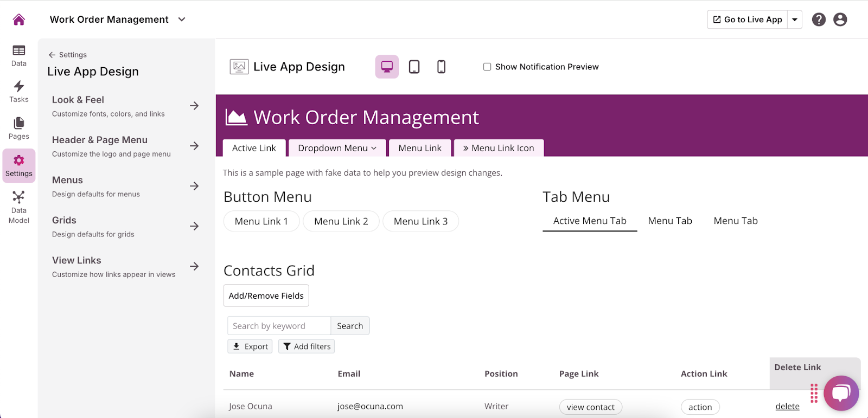Open the chat support widget
The height and width of the screenshot is (418, 868).
click(841, 393)
